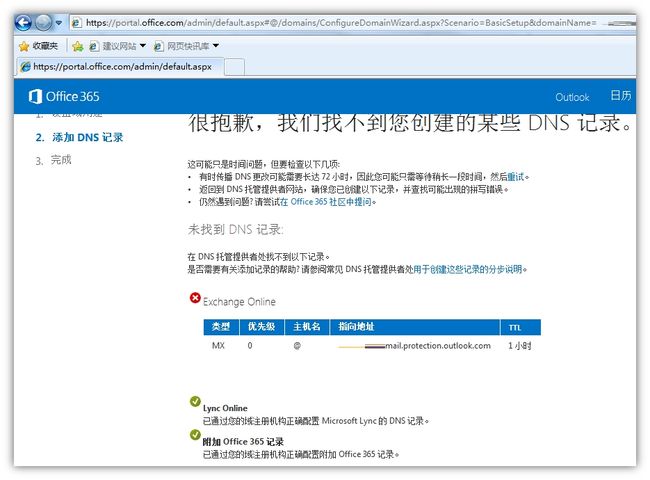Click the @ host name cell
650x480 pixels.
[x=297, y=346]
